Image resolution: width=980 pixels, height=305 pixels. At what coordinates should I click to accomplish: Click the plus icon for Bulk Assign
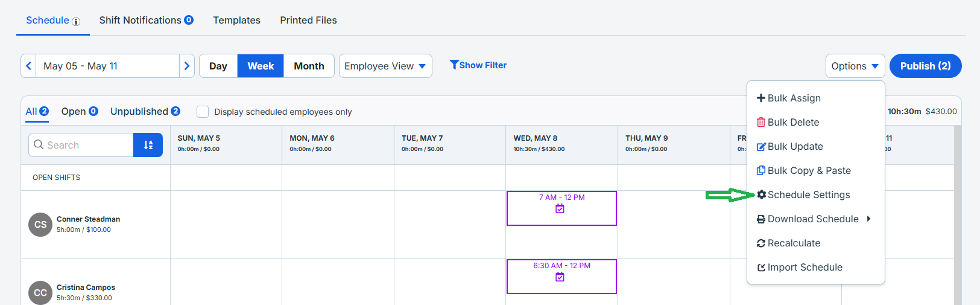[761, 98]
